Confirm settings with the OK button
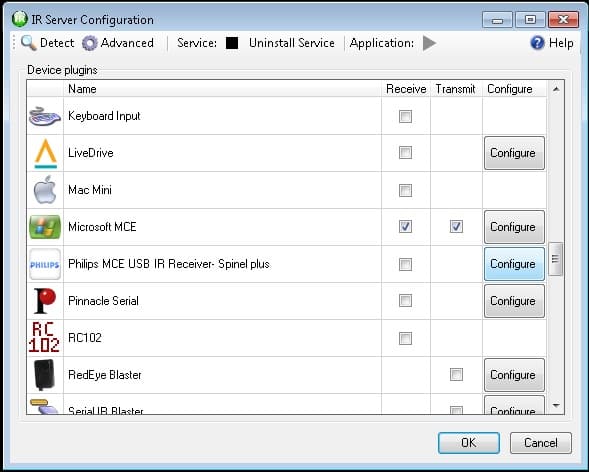 pos(469,443)
